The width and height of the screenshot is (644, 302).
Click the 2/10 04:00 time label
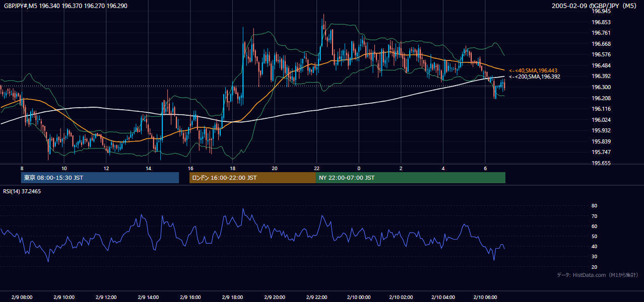point(443,297)
